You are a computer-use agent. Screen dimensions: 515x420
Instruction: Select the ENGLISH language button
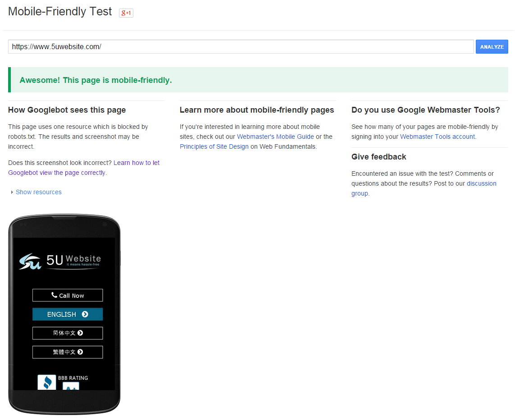(68, 314)
